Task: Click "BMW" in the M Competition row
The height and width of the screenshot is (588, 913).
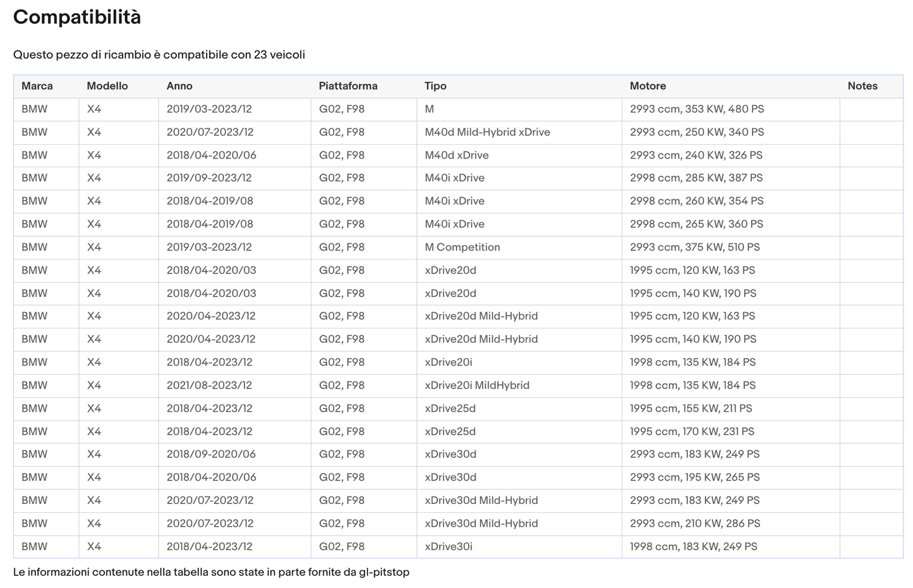Action: coord(34,248)
